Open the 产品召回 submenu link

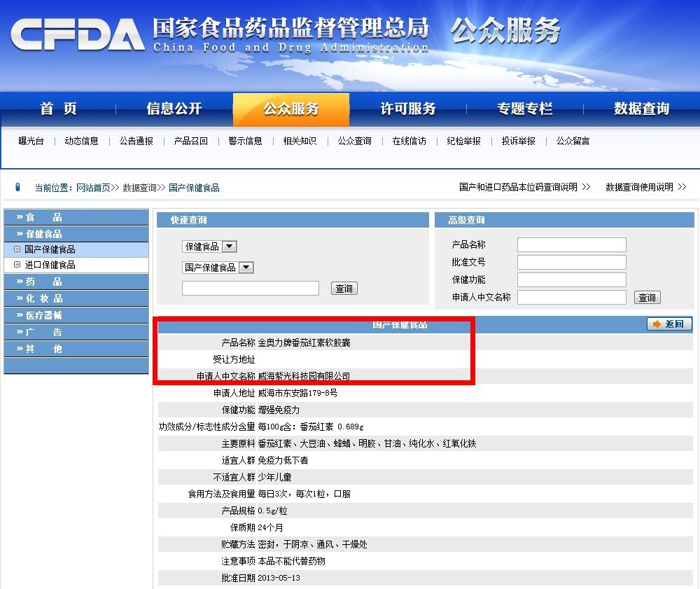pos(190,141)
